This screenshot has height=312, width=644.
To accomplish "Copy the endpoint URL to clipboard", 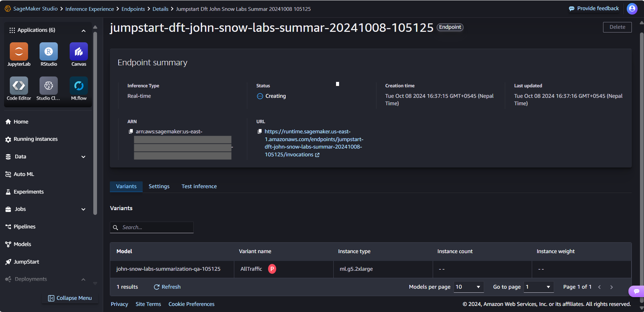I will (x=260, y=131).
